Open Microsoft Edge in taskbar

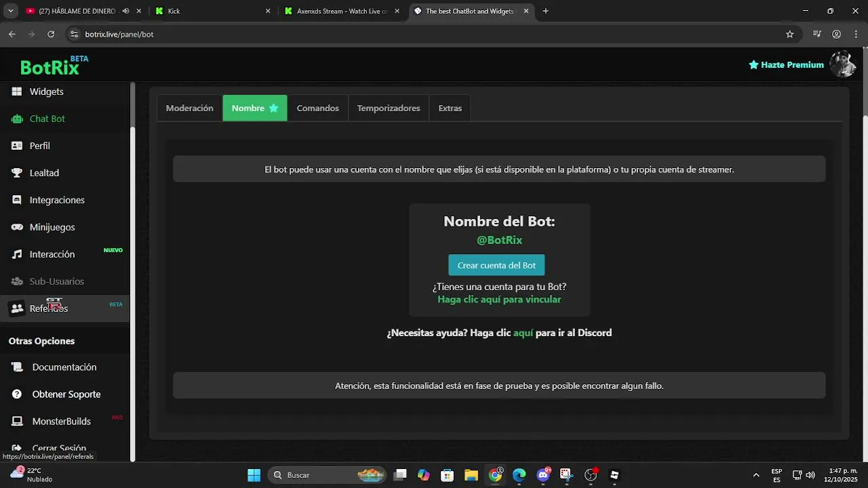519,475
